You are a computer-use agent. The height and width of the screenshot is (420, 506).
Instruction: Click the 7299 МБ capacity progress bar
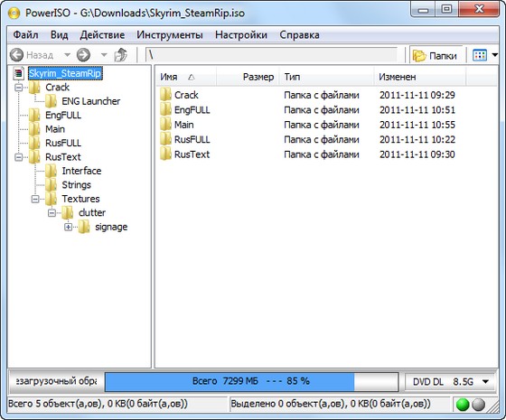click(x=251, y=381)
